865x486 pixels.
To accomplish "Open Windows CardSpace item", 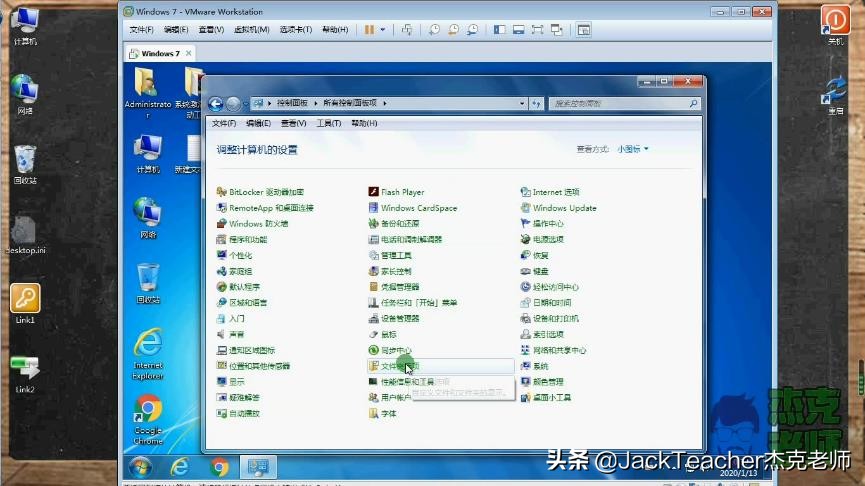I will (413, 208).
